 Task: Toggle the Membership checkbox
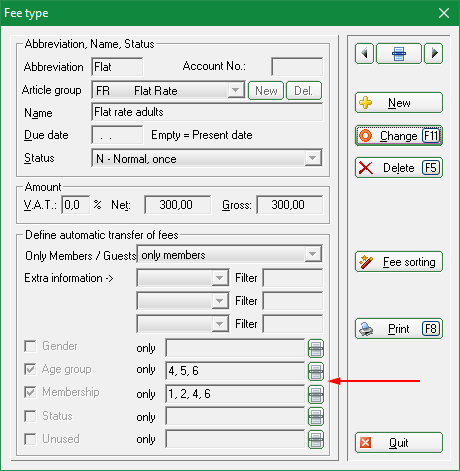30,392
